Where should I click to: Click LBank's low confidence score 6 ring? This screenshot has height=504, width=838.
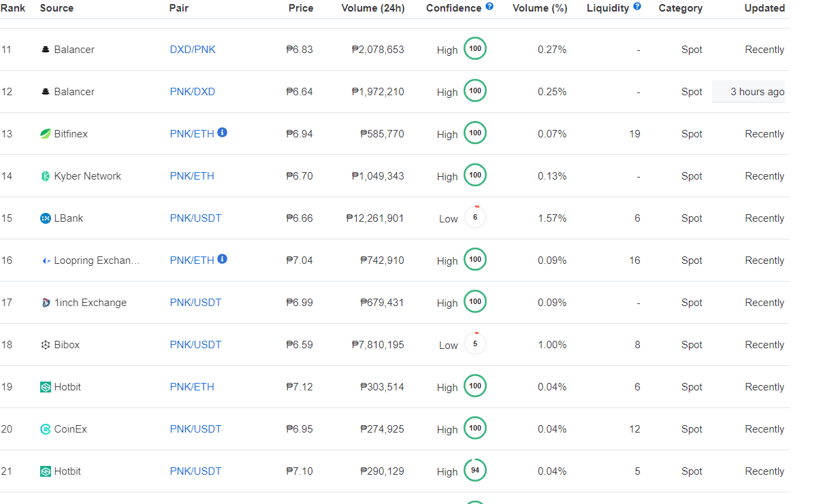(x=475, y=218)
